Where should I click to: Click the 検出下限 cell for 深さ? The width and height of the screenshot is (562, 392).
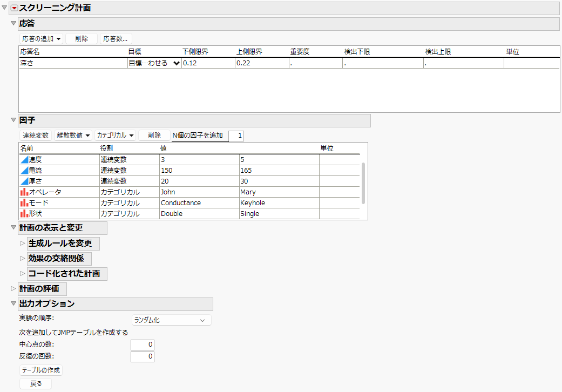pos(383,63)
